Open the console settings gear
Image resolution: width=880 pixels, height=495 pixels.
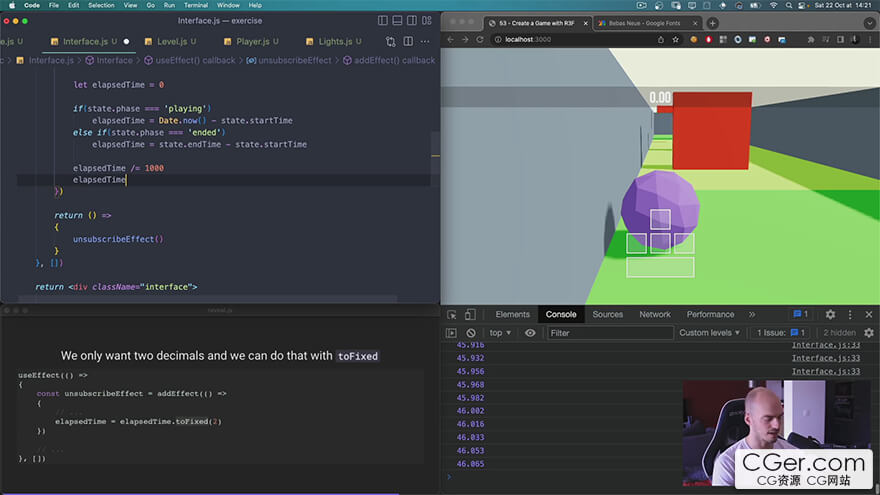[x=868, y=333]
